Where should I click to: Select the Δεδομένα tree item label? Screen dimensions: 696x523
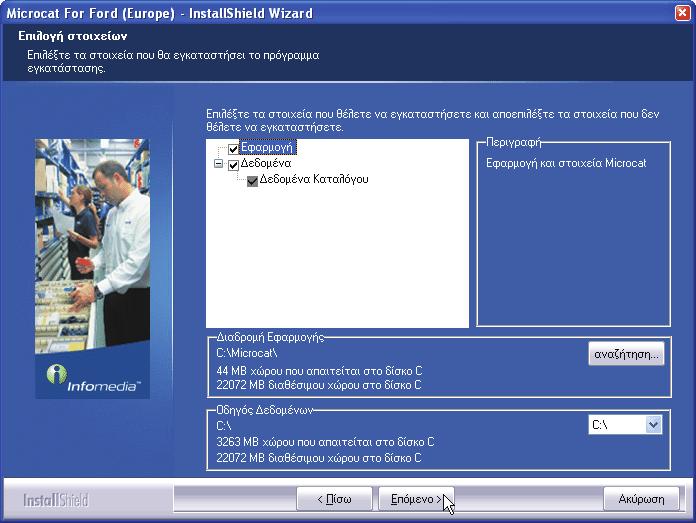(266, 163)
